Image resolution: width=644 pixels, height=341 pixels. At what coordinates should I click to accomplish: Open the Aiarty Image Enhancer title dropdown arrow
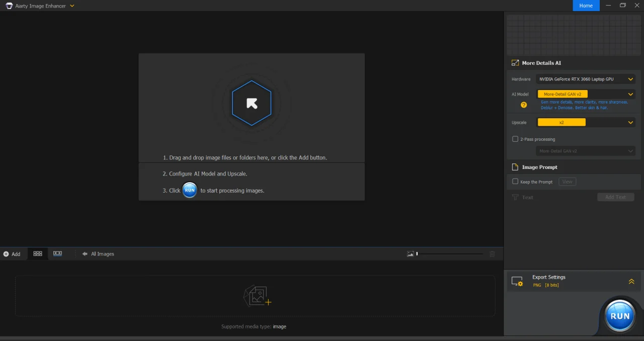72,6
